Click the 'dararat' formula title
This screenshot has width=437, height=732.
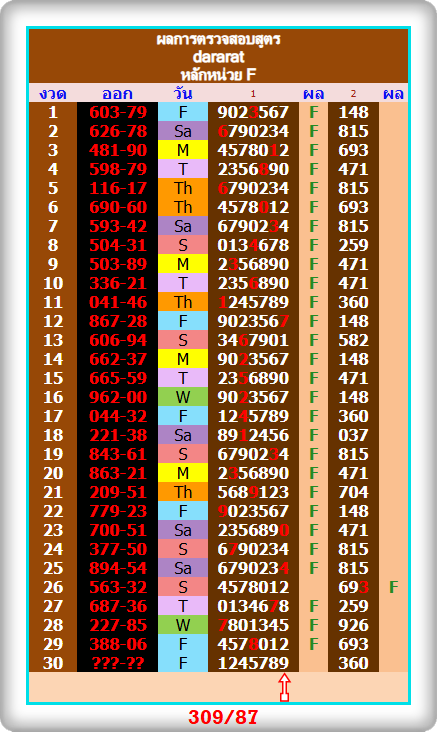(x=218, y=57)
